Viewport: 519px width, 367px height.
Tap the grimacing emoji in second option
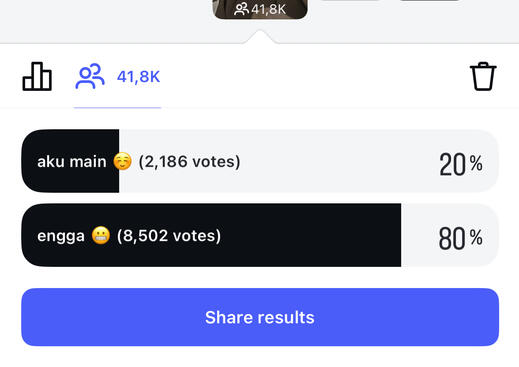click(101, 235)
